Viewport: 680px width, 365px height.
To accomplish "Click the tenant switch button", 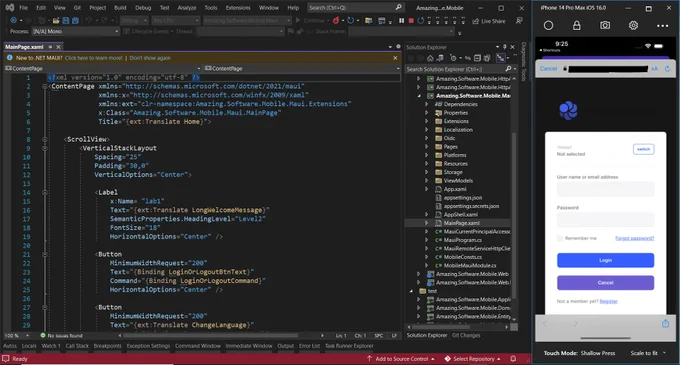I will (x=644, y=149).
